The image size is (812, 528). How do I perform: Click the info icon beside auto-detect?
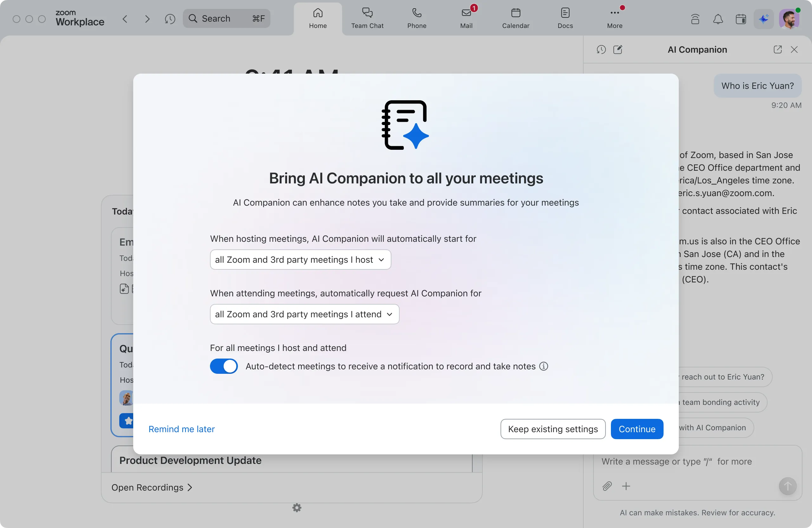click(x=543, y=366)
